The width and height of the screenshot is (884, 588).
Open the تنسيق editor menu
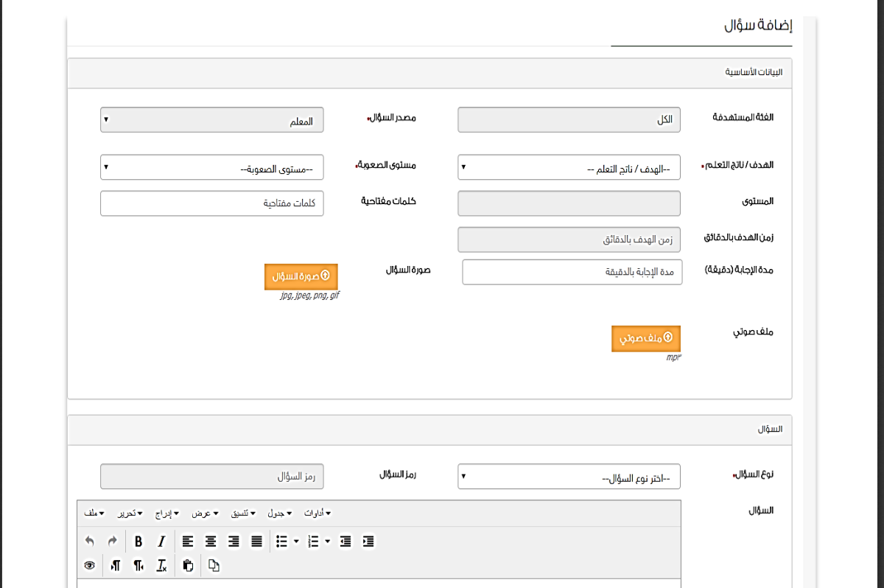pos(245,513)
